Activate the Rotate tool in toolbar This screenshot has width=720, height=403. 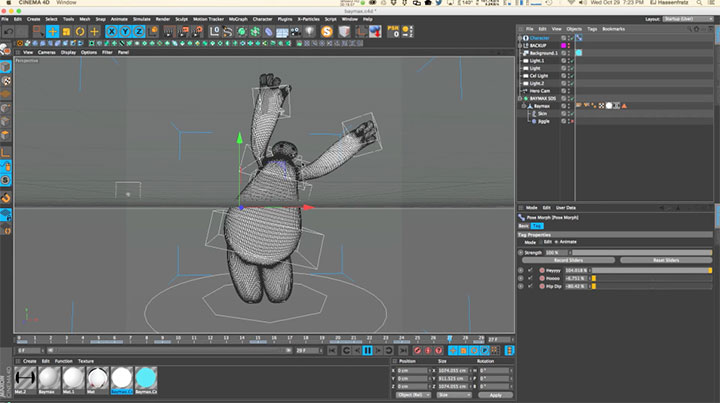[x=80, y=32]
